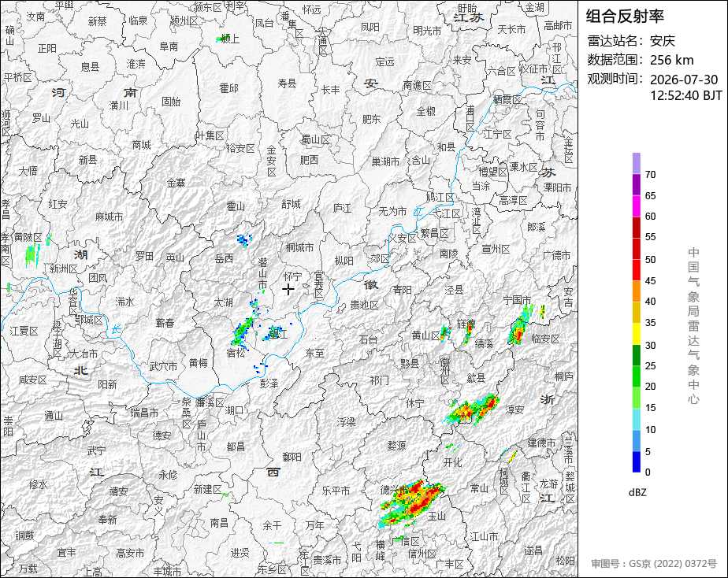Viewport: 728px width, 578px height.
Task: Select the yellow 30–35 dBZ legend swatch
Action: [637, 334]
